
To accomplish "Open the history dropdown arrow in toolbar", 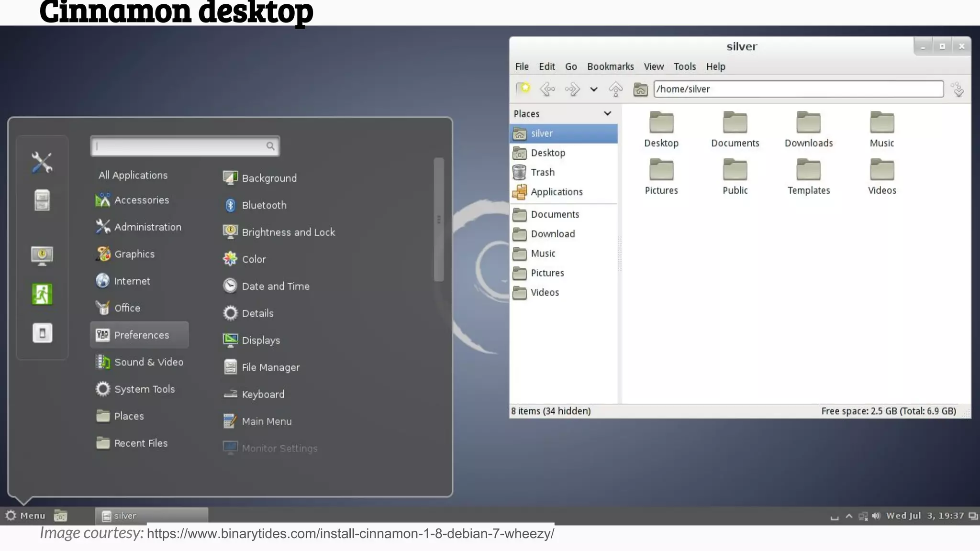I will [x=594, y=89].
